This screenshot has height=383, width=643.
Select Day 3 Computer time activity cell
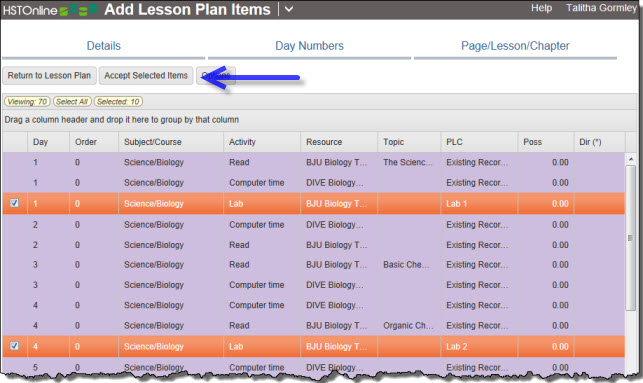click(262, 285)
